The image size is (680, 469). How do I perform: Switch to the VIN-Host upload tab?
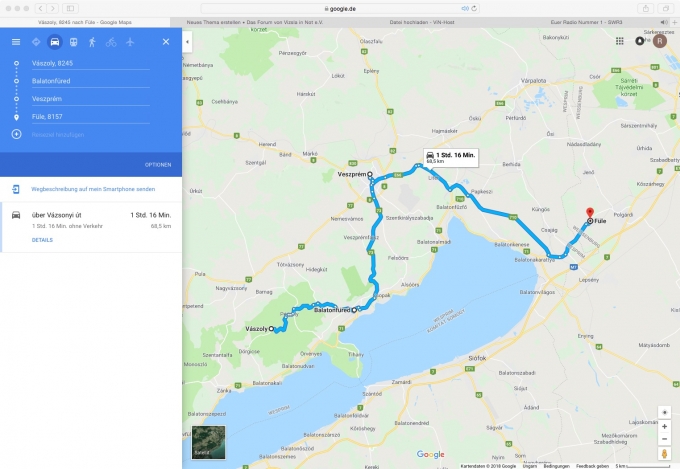pyautogui.click(x=422, y=22)
